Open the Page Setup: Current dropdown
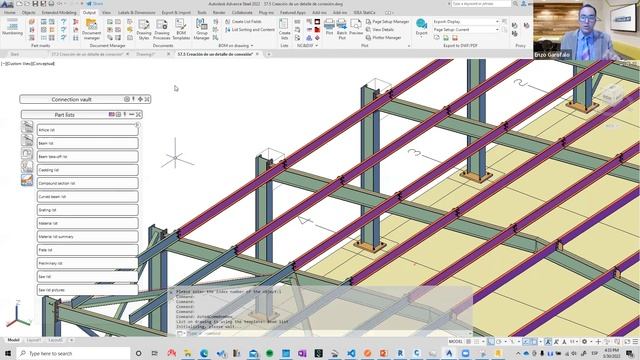The height and width of the screenshot is (360, 640). pyautogui.click(x=466, y=30)
